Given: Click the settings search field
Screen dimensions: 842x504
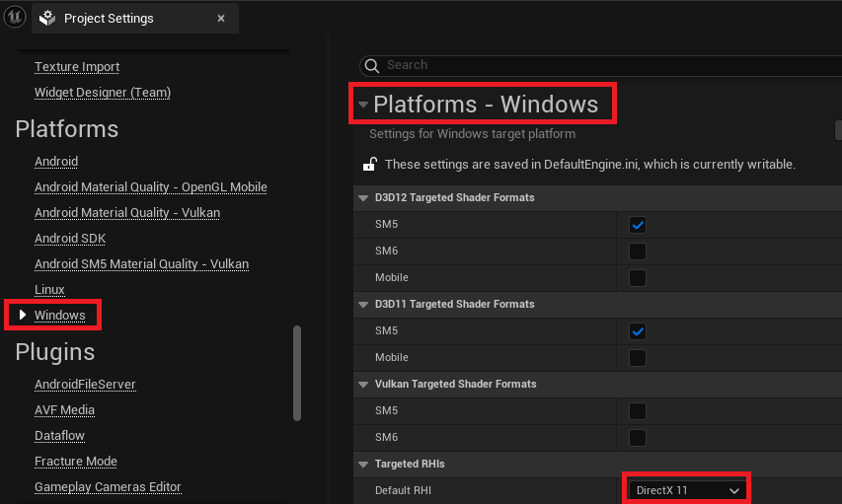Looking at the screenshot, I should [592, 65].
